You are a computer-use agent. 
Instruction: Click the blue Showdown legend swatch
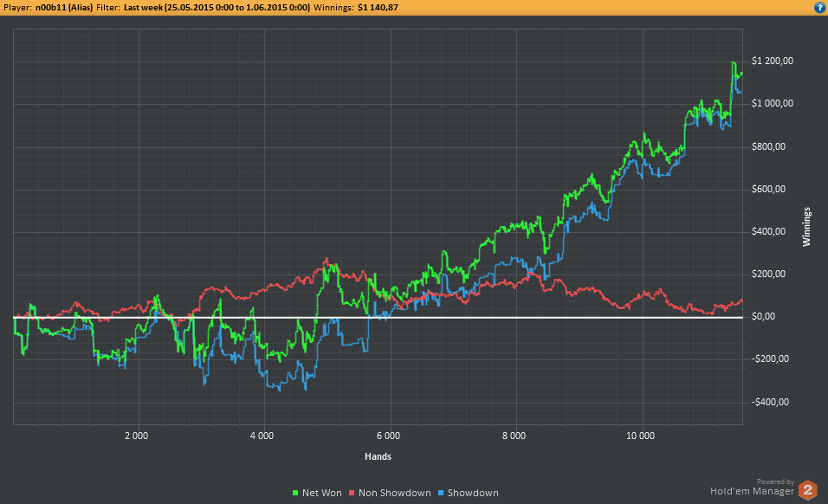coord(441,493)
